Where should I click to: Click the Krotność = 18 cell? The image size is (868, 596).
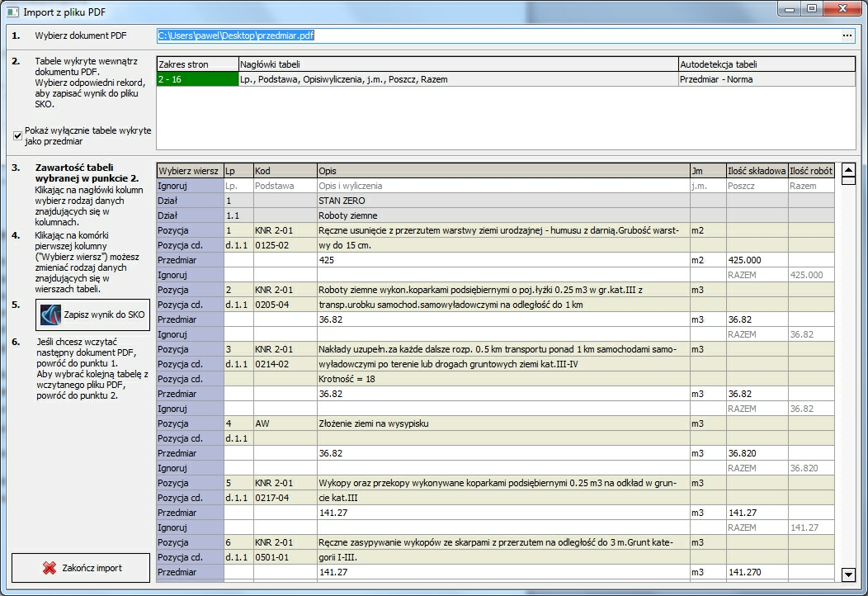[503, 379]
